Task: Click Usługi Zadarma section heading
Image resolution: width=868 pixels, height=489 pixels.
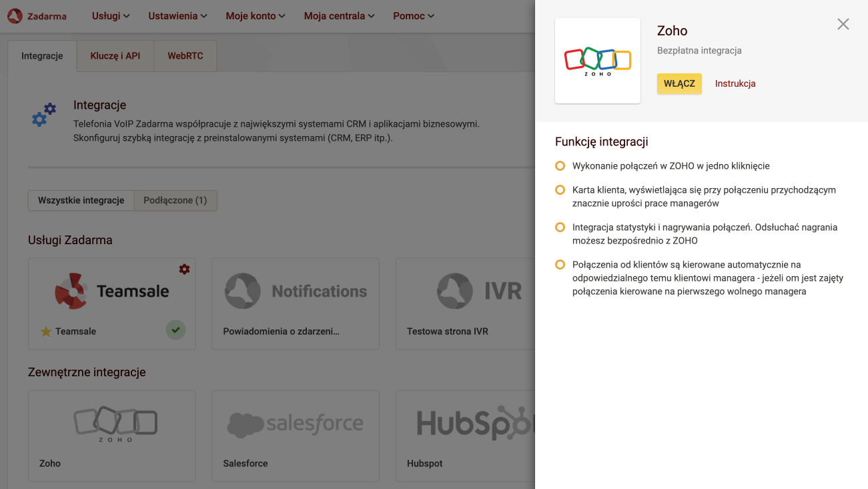Action: coord(70,240)
